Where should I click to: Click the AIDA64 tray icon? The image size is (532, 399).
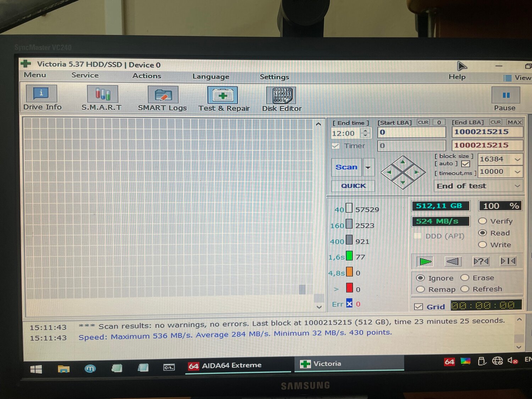[x=449, y=362]
